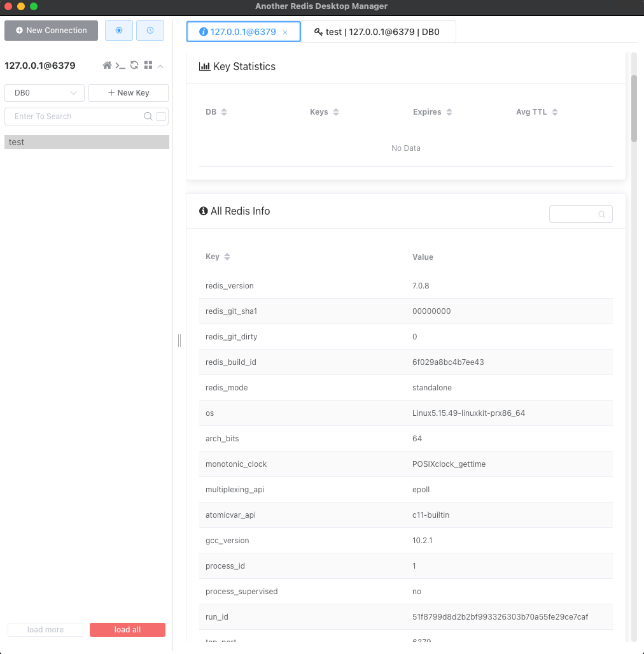Switch to test | 127.0.0.1@6379 | DB0 tab
Screen dimensions: 644x654
point(378,32)
